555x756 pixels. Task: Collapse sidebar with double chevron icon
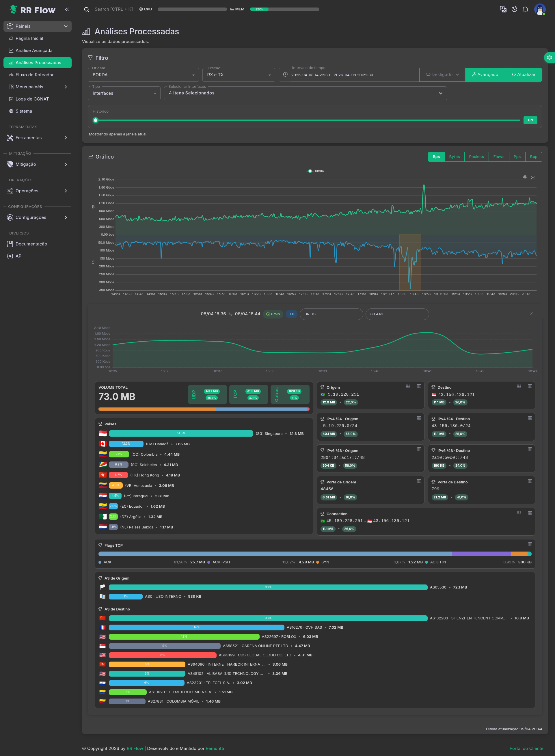coord(67,10)
